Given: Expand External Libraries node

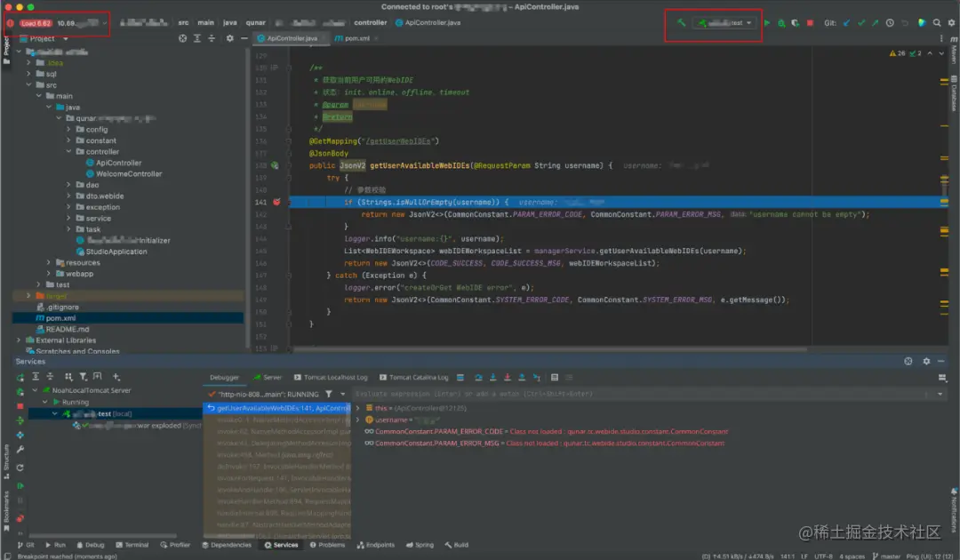Looking at the screenshot, I should pos(19,340).
